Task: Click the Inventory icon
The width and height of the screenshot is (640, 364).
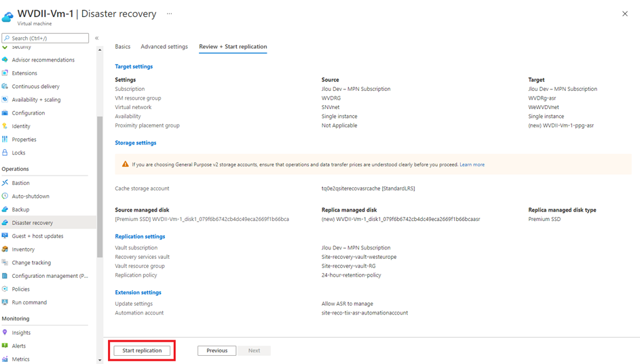Action: click(5, 249)
